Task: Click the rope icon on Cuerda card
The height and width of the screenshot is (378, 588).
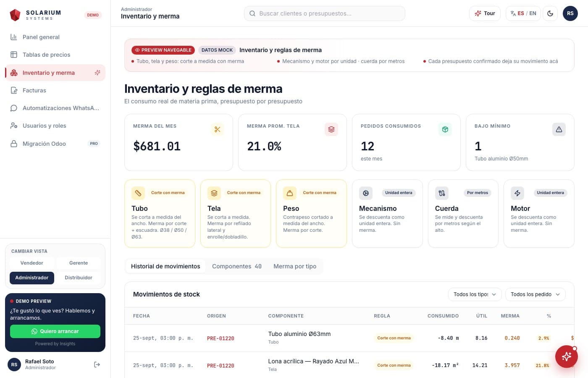Action: coord(442,193)
